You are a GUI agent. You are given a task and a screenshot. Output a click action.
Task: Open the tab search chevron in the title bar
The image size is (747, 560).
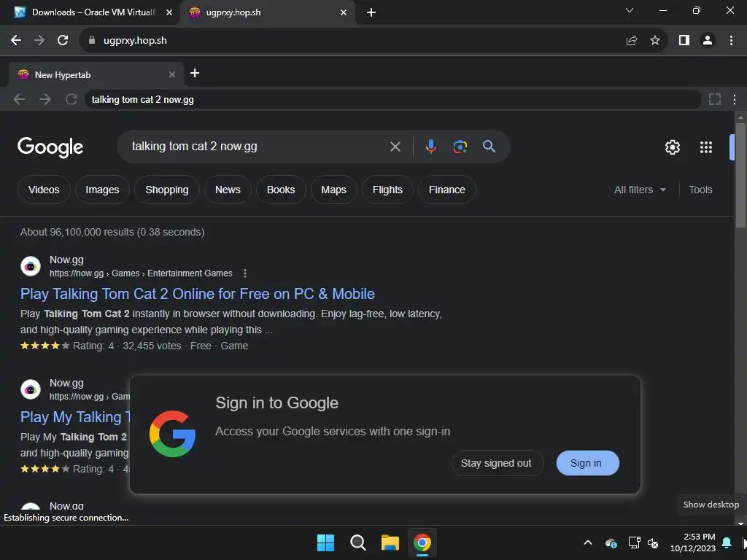(x=630, y=10)
